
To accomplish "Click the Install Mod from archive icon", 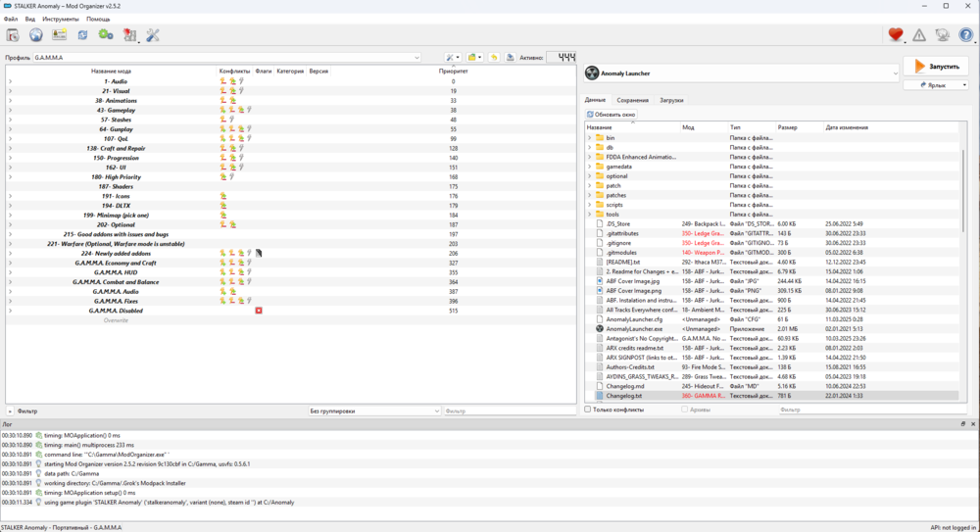I will pos(13,35).
